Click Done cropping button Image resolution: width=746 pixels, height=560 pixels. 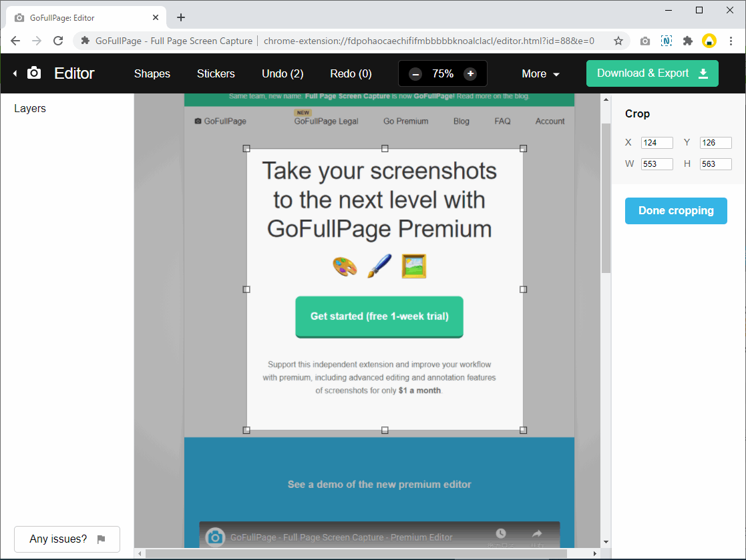[676, 211]
